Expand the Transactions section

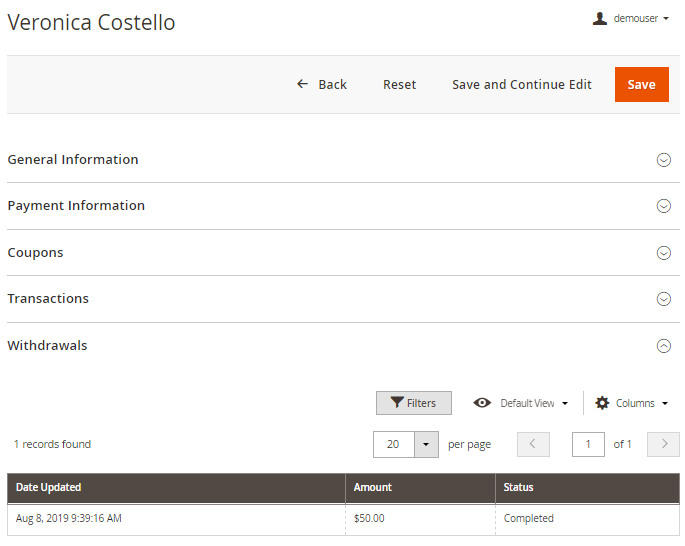(x=663, y=299)
